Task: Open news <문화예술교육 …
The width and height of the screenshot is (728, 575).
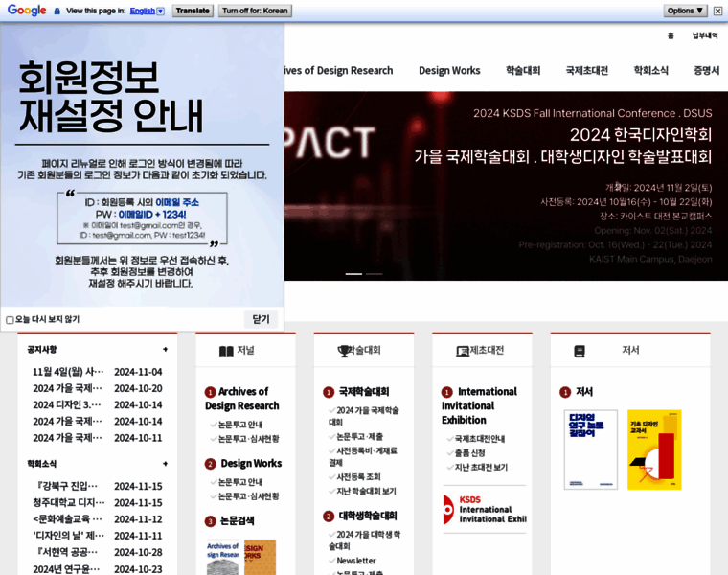Action: point(67,519)
